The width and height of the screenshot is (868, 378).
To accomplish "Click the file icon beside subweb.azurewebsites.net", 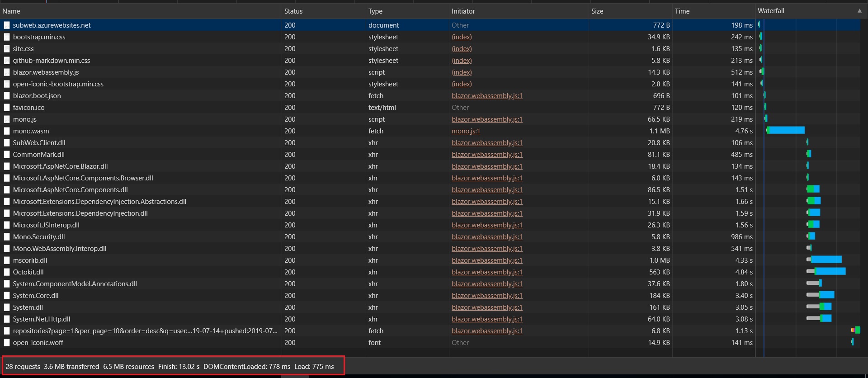I will tap(7, 25).
